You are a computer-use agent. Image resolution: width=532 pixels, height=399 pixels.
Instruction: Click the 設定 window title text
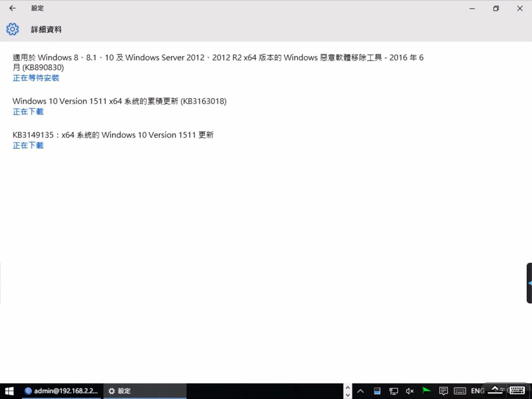[x=37, y=8]
